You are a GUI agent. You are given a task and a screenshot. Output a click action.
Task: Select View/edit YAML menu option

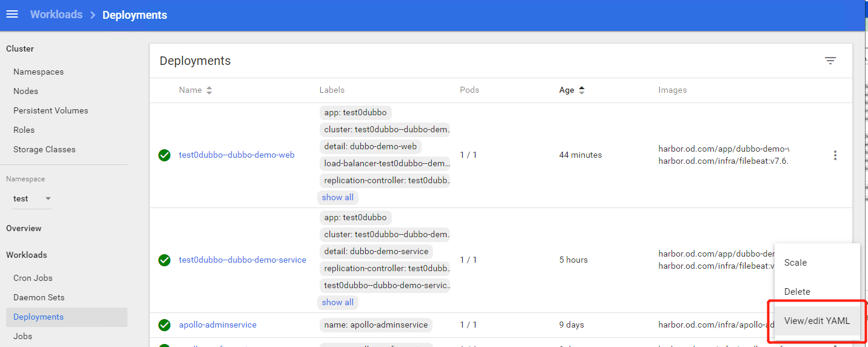click(x=816, y=321)
